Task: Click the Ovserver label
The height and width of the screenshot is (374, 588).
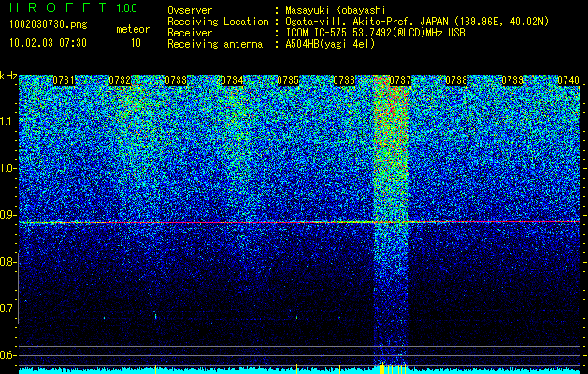Action: pyautogui.click(x=190, y=10)
